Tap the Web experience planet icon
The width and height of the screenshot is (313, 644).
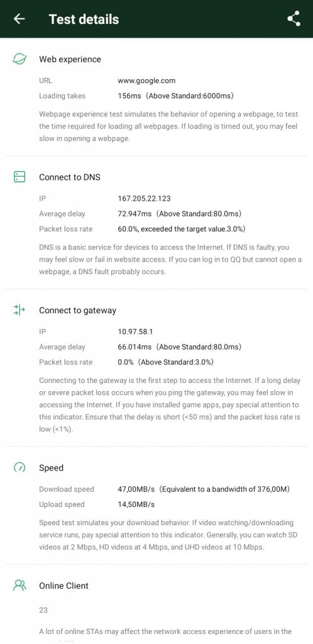pos(19,59)
